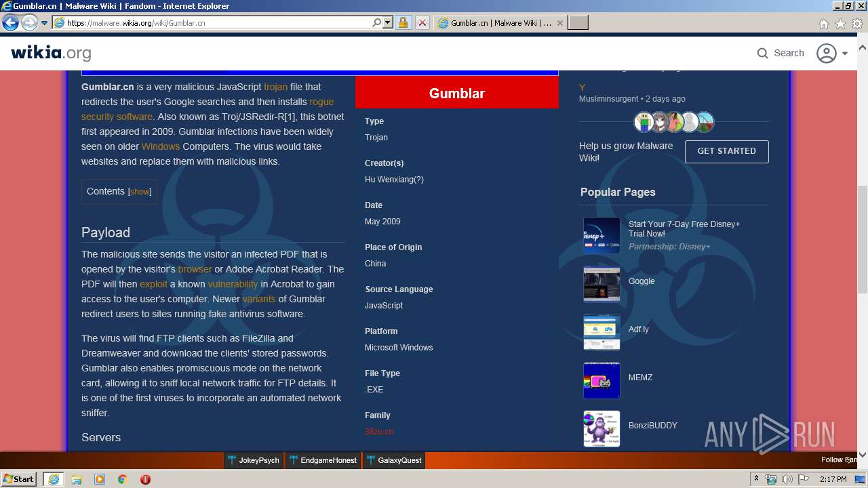Open the 'exploit' link
Image resolution: width=868 pixels, height=488 pixels.
click(153, 284)
